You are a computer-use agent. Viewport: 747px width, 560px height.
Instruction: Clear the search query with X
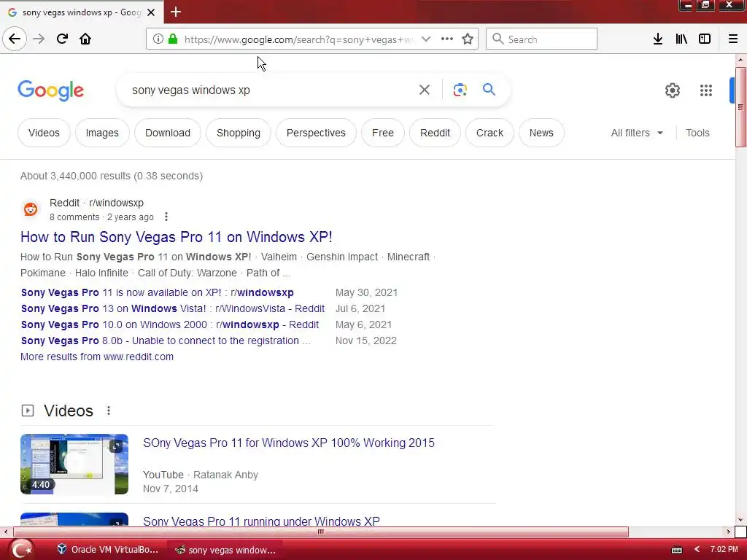(424, 90)
